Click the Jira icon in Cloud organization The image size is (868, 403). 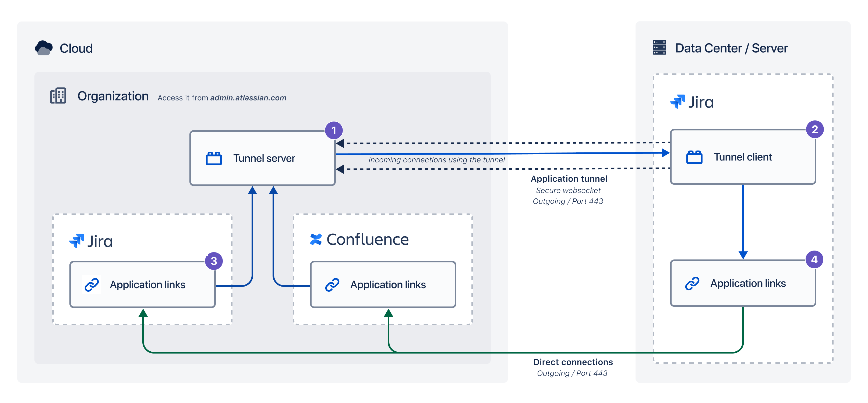point(72,240)
